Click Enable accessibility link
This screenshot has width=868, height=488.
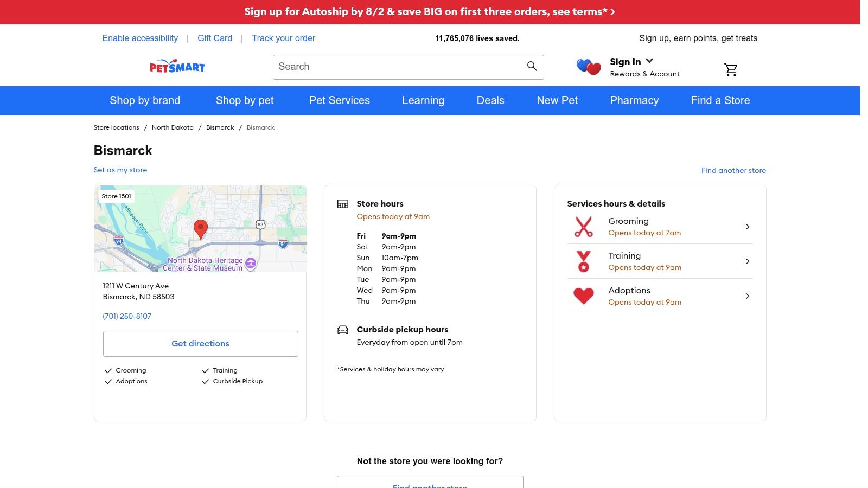140,38
